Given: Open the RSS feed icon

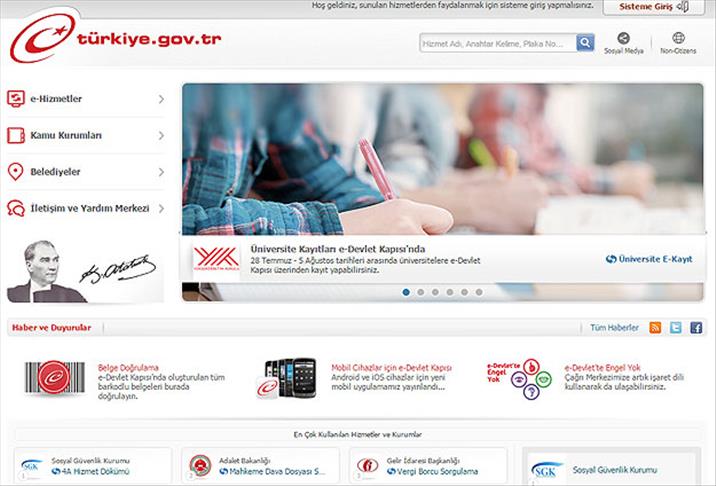Looking at the screenshot, I should coord(655,327).
